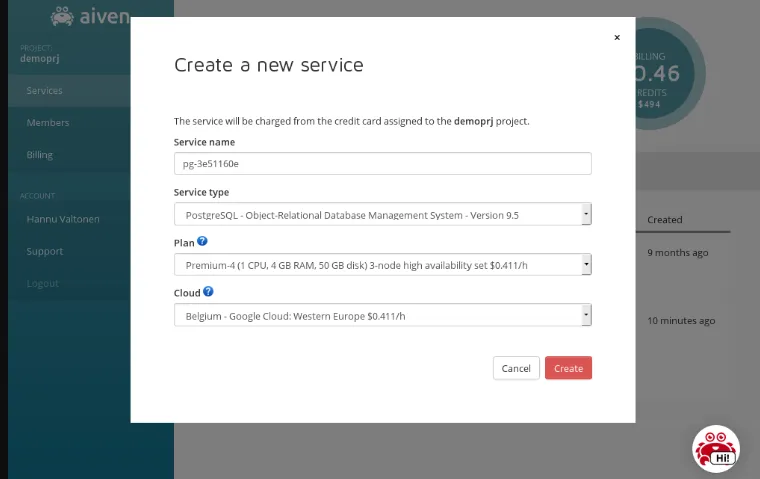The width and height of the screenshot is (760, 479).
Task: Click the Cancel button
Action: point(516,368)
